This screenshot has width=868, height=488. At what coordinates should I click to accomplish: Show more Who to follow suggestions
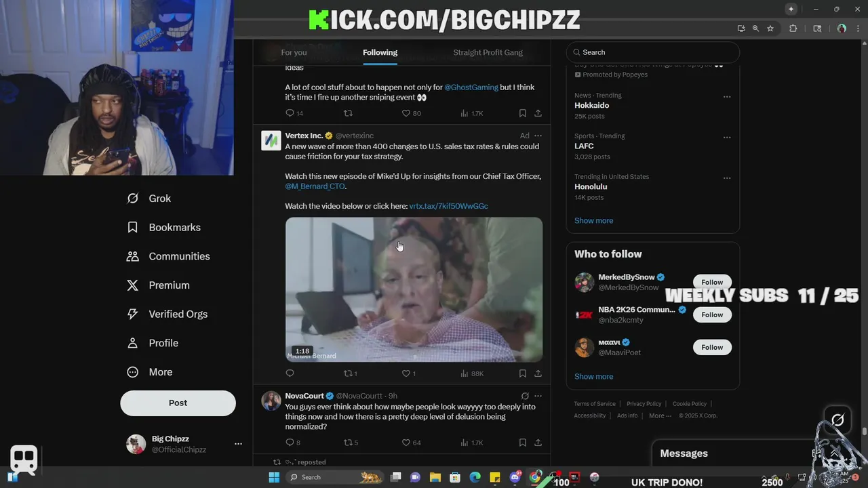pyautogui.click(x=593, y=377)
